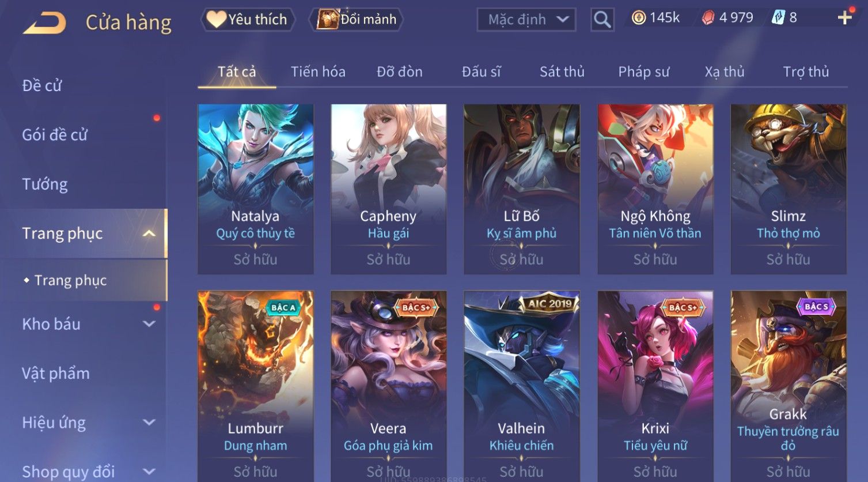Select the Tiến hóa tab

click(318, 71)
